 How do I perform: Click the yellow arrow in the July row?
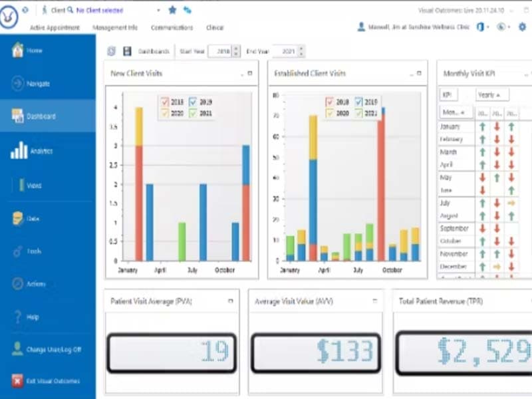click(x=511, y=203)
